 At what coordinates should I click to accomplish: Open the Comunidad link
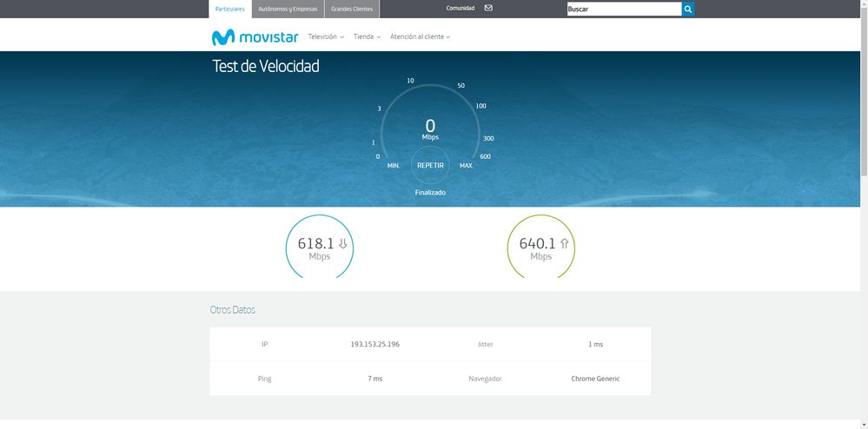point(461,8)
